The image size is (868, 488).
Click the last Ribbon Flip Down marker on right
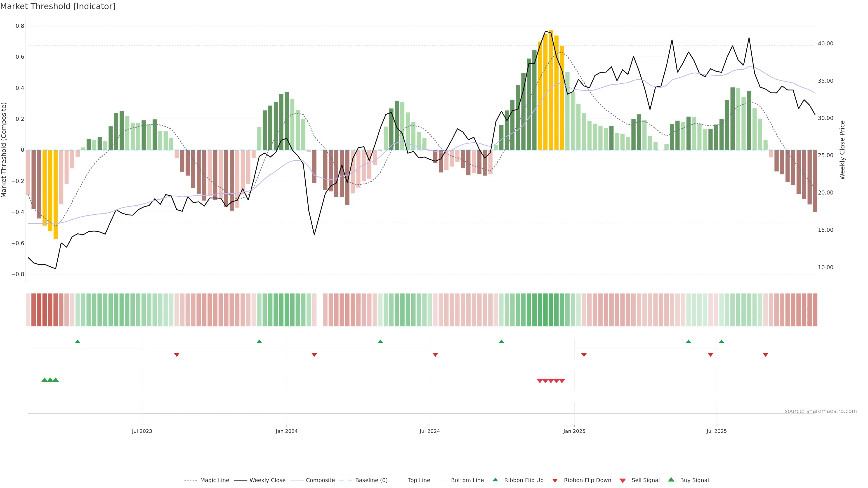(765, 355)
